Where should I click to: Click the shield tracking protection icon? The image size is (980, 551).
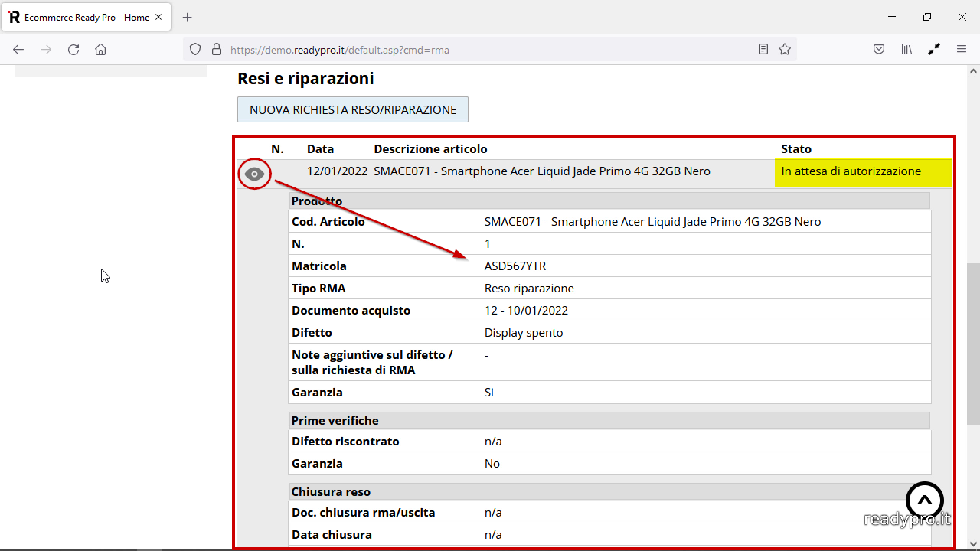click(195, 49)
